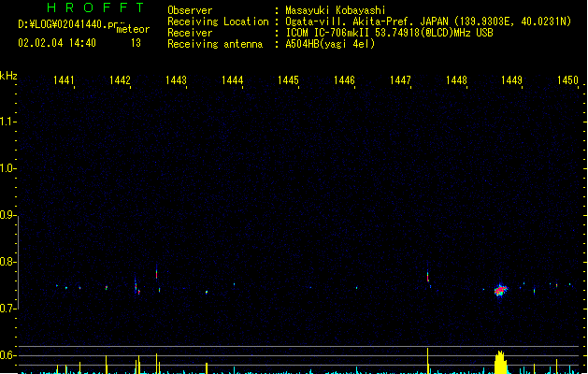Click the 1449 time axis label
Image resolution: width=588 pixels, height=374 pixels.
click(512, 80)
